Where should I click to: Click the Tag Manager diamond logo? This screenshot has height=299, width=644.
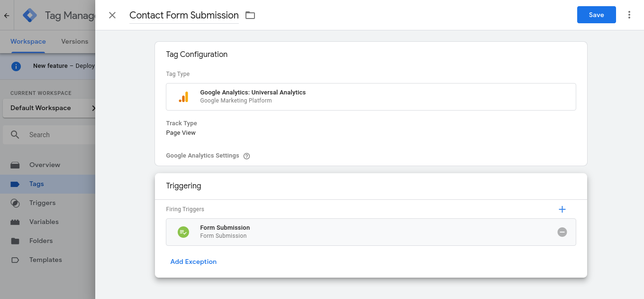pyautogui.click(x=29, y=15)
